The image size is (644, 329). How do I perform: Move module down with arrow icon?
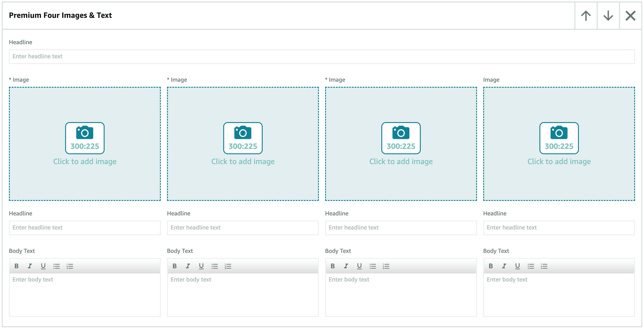608,15
